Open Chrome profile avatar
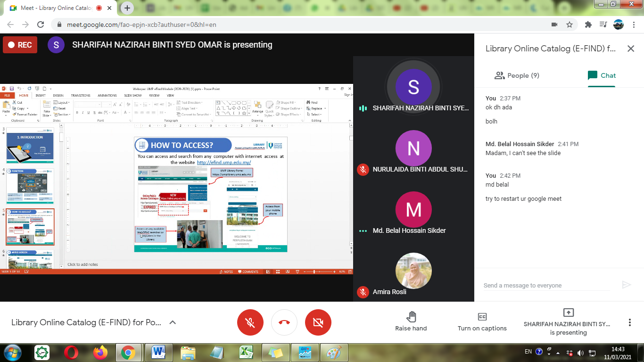644x362 pixels. 619,25
